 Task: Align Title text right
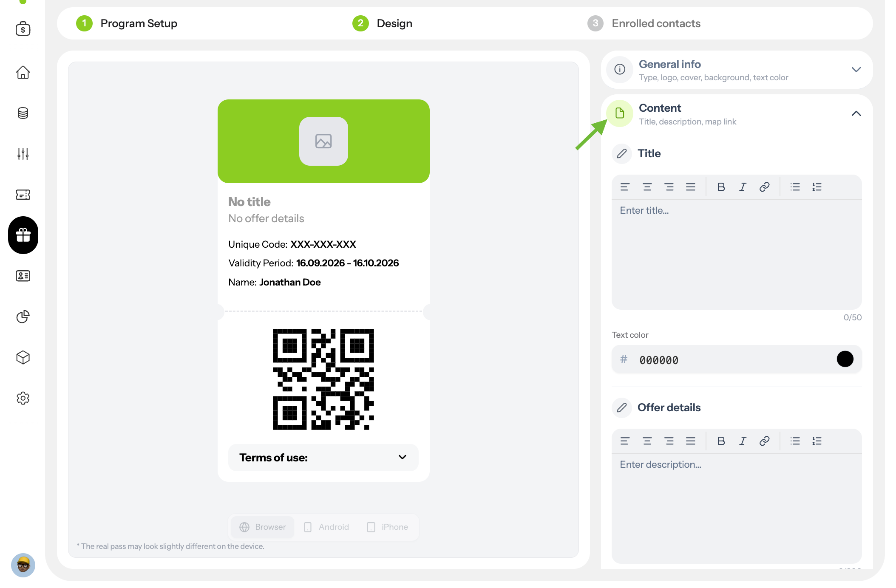pos(669,187)
